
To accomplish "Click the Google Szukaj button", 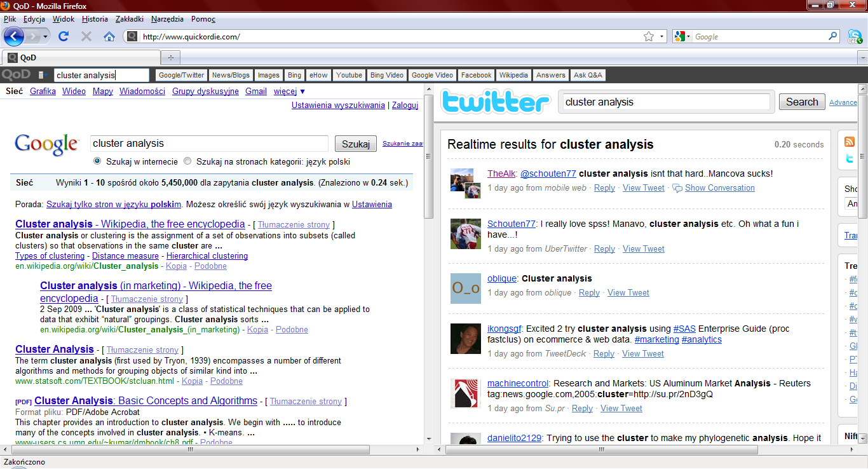I will 355,144.
